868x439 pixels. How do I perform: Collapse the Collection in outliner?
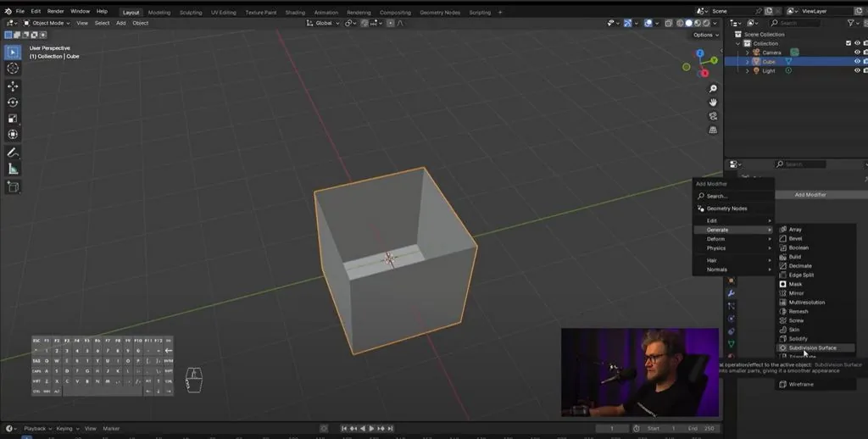[x=737, y=44]
